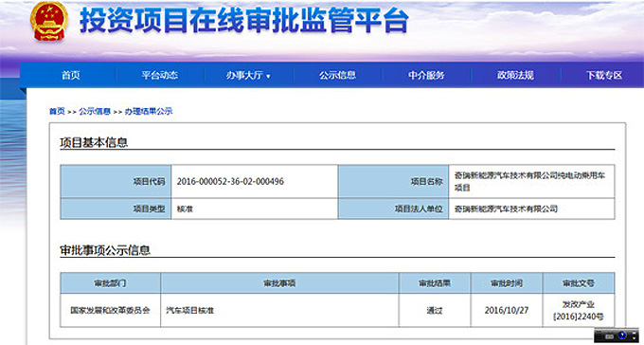Viewport: 644px width, 345px height.
Task: Click the 项目类型 label cell
Action: pyautogui.click(x=116, y=209)
